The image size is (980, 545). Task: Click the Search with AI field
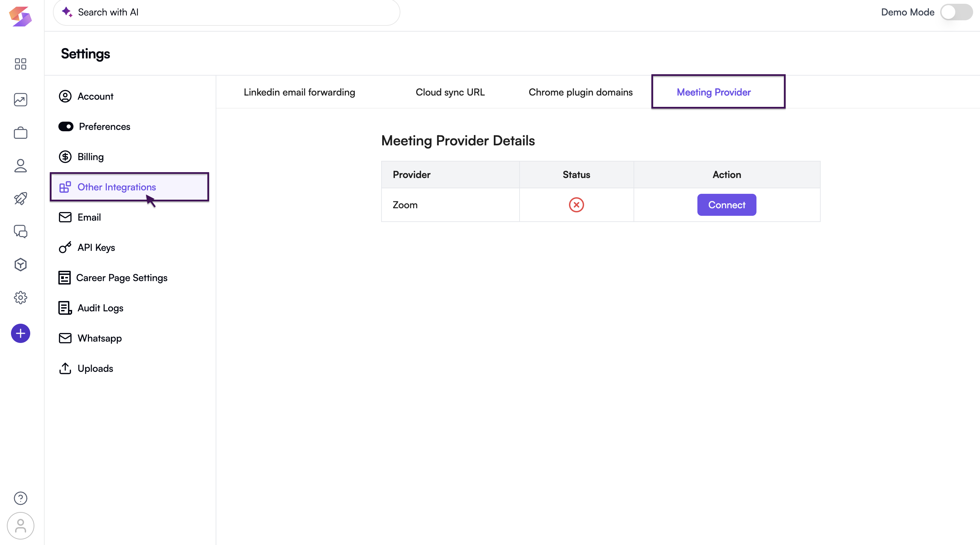[227, 12]
